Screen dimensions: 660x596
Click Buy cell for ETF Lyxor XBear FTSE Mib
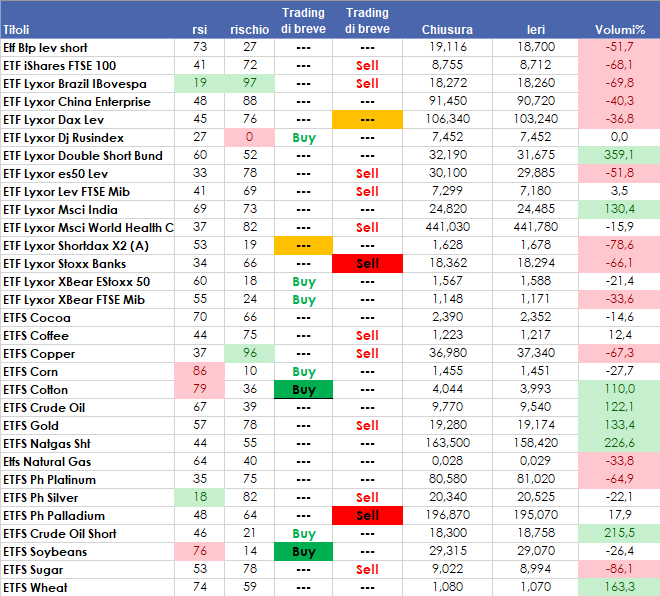[303, 300]
